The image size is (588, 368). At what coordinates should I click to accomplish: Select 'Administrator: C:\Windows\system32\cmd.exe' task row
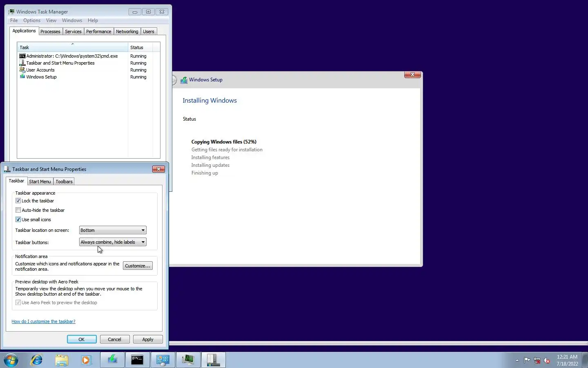tap(85, 56)
